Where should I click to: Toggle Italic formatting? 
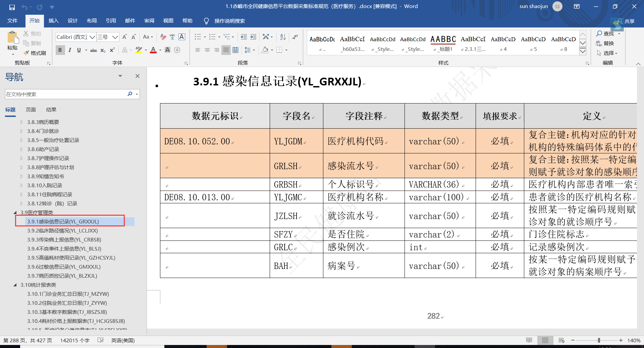coord(70,50)
